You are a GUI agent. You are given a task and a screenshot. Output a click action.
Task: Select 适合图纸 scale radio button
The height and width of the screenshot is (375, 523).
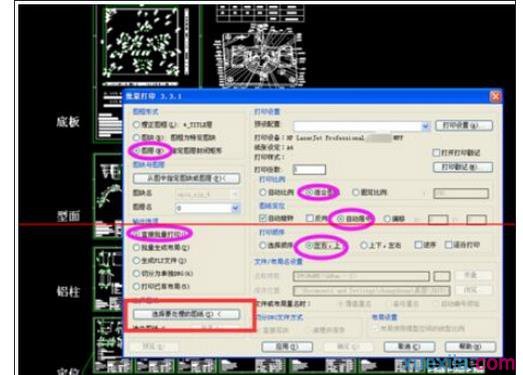(x=309, y=193)
